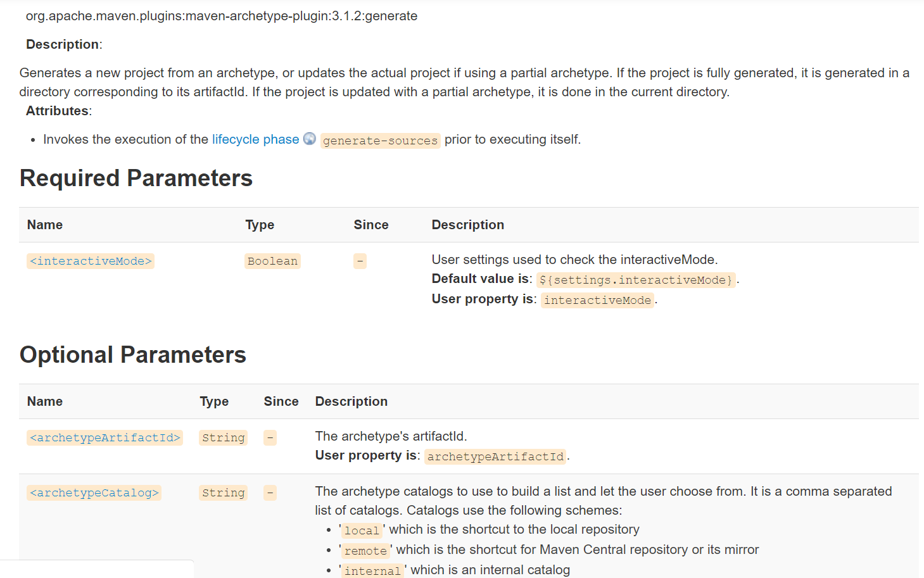The height and width of the screenshot is (578, 924).
Task: Click the Required Parameters heading
Action: (x=136, y=179)
